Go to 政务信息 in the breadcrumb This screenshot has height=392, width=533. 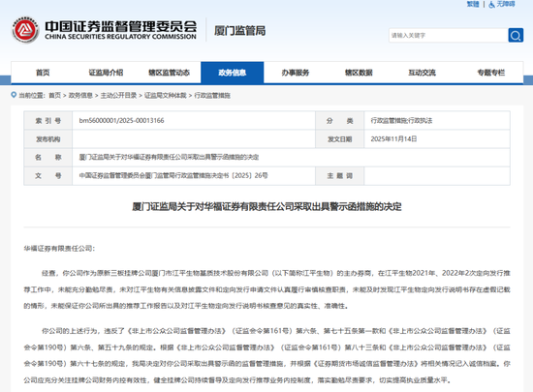coord(80,96)
